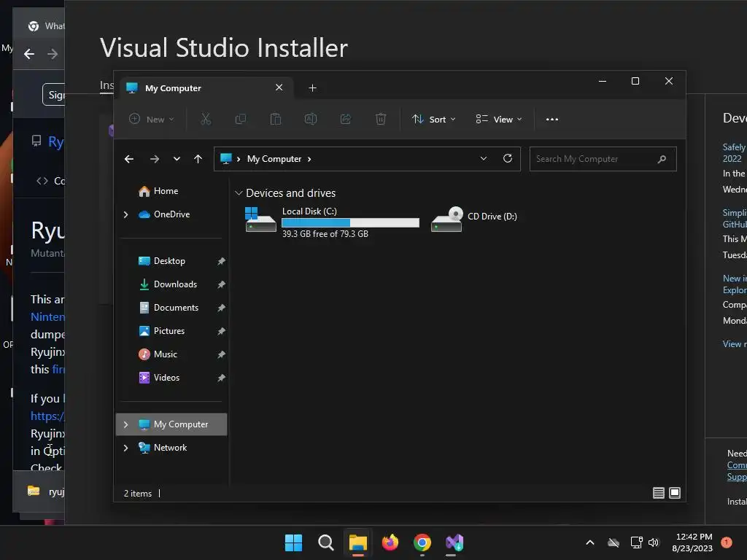The width and height of the screenshot is (747, 560).
Task: Switch to large icons view in status bar
Action: pyautogui.click(x=675, y=493)
